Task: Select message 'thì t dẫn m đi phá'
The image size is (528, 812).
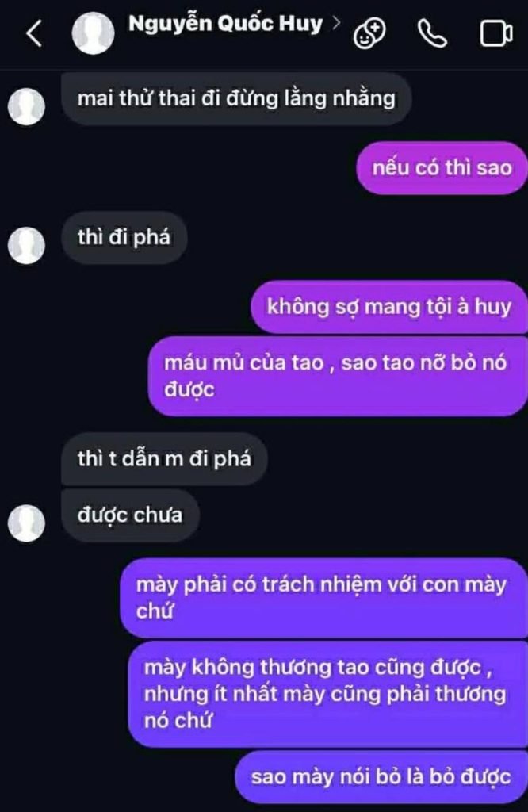Action: click(x=164, y=459)
